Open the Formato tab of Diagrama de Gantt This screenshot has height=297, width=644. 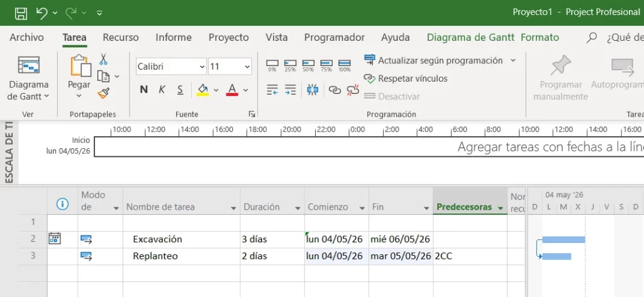(x=540, y=37)
